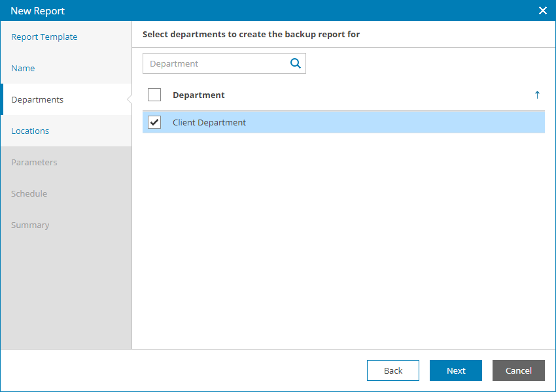Click the New Report title bar
The width and height of the screenshot is (556, 392).
(x=262, y=10)
